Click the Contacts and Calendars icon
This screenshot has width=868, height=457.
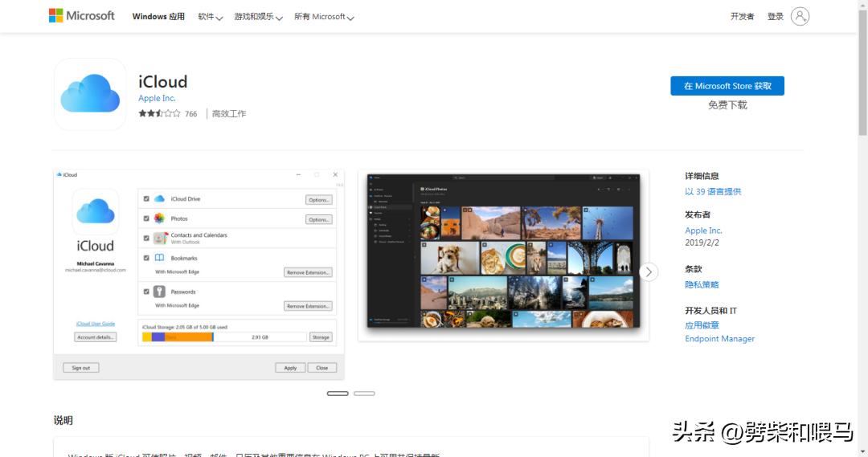point(160,239)
